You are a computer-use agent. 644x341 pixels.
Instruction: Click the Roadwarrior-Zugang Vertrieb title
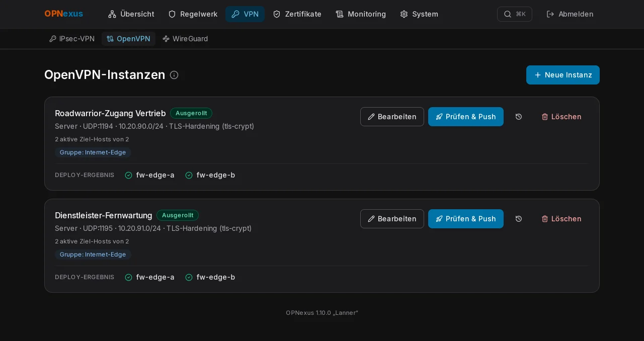click(110, 113)
